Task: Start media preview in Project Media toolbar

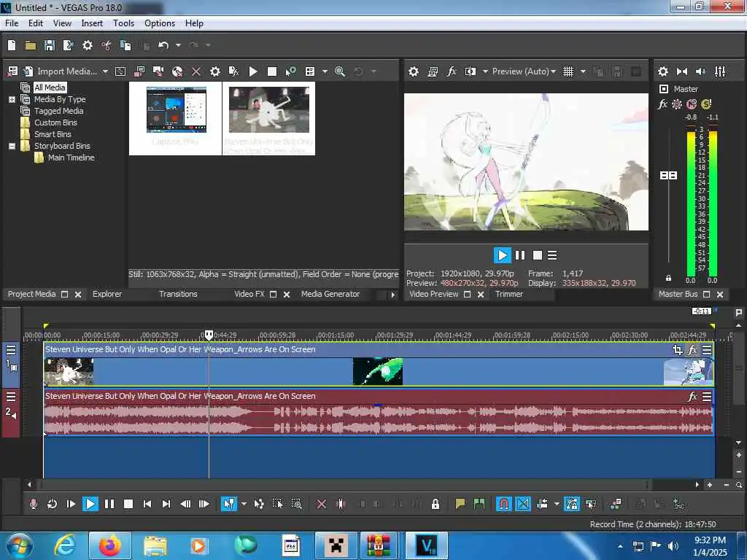Action: pyautogui.click(x=253, y=71)
